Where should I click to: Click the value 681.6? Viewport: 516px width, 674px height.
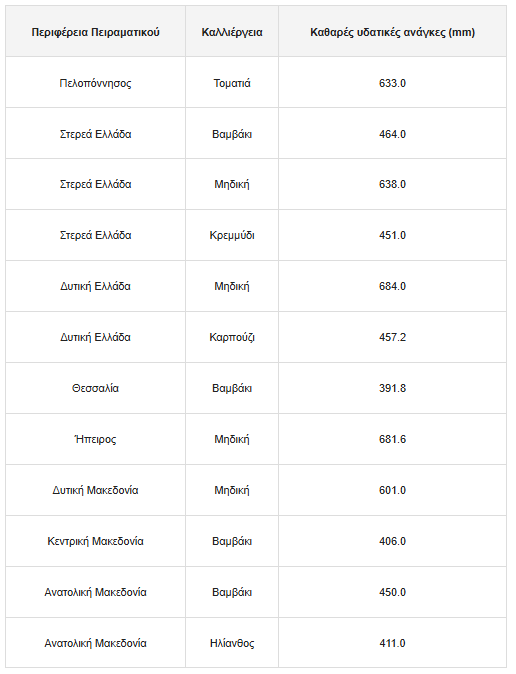392,439
